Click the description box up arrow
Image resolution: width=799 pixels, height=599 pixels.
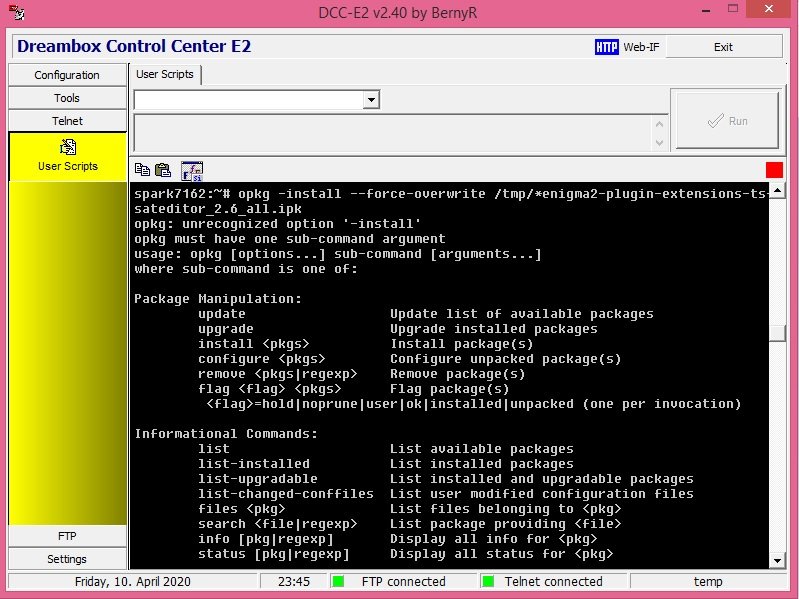click(x=659, y=124)
